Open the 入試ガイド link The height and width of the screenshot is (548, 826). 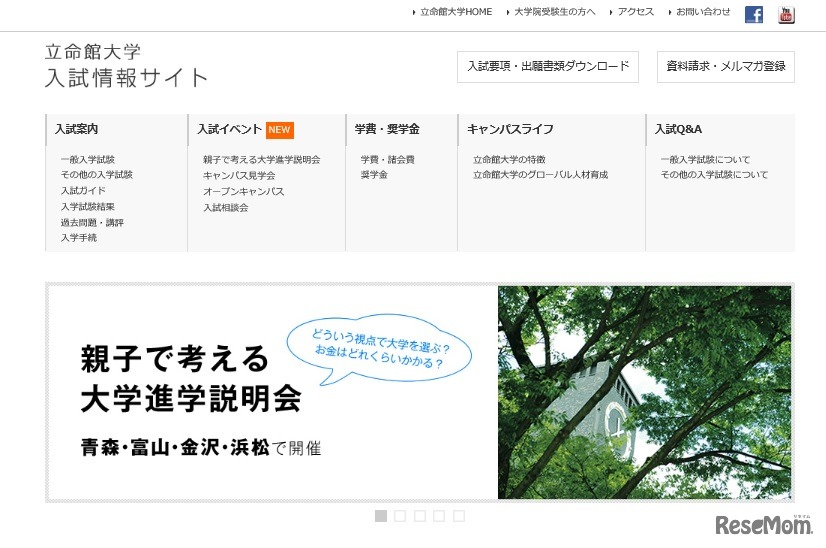tap(83, 190)
